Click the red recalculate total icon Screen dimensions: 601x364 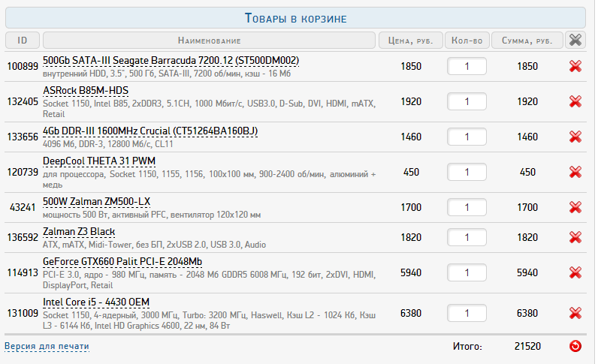pos(575,346)
